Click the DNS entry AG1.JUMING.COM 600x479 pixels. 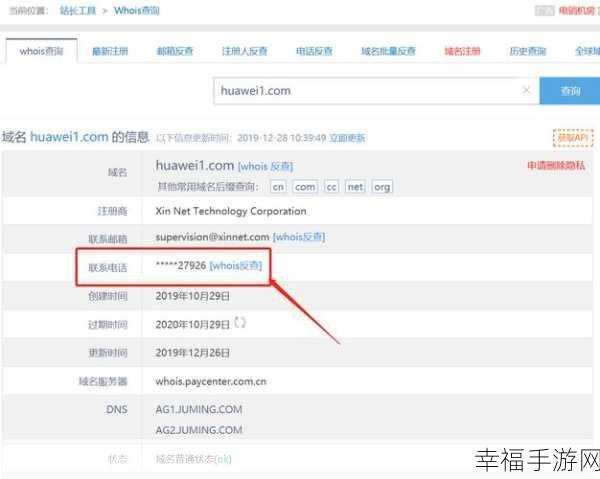(x=199, y=409)
